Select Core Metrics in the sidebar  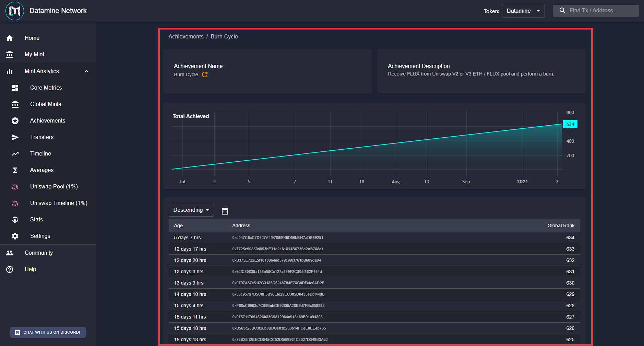coord(48,88)
